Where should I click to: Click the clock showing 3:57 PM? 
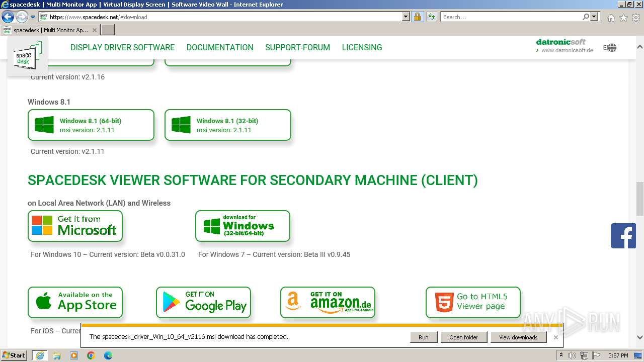(x=618, y=355)
